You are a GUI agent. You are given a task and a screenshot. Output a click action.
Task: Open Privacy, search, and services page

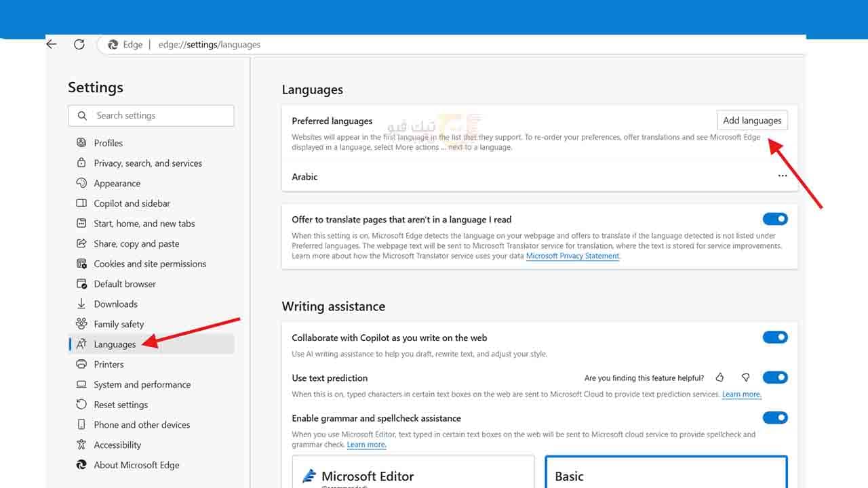click(x=148, y=163)
